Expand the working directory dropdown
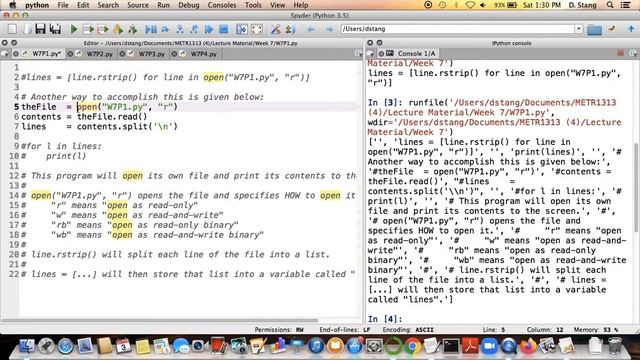Viewport: 640px width, 360px height. point(579,29)
